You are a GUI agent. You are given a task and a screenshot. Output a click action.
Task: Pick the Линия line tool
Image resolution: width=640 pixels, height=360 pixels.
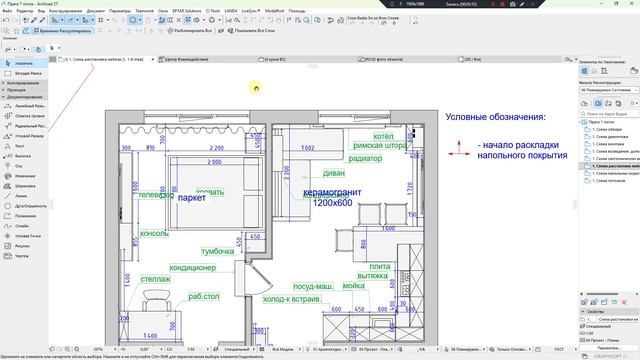[24, 196]
